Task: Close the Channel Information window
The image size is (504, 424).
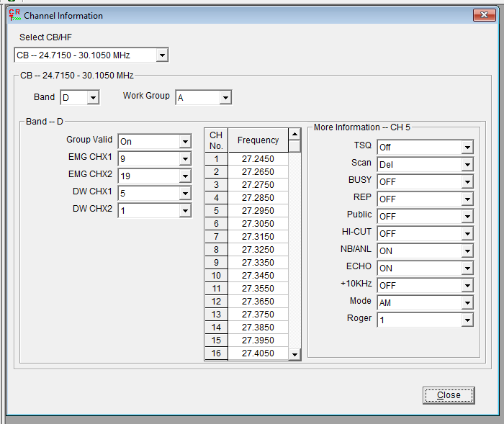Action: tap(484, 15)
